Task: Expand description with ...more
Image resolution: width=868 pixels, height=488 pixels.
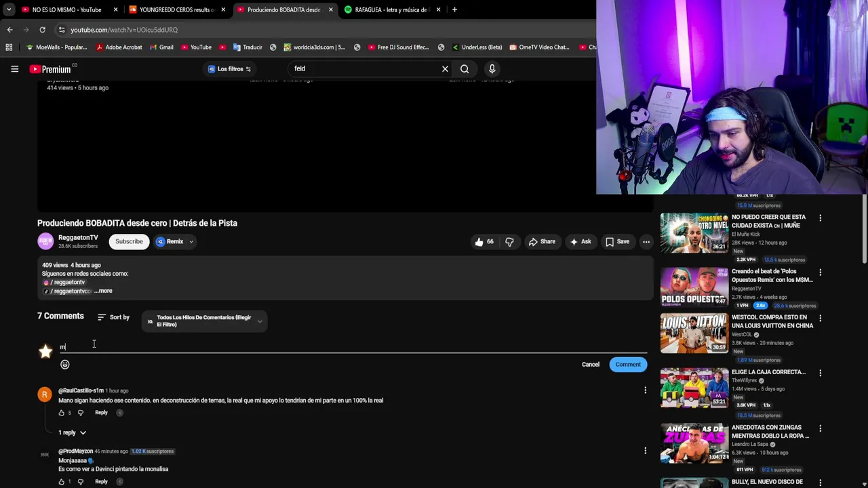Action: 103,291
